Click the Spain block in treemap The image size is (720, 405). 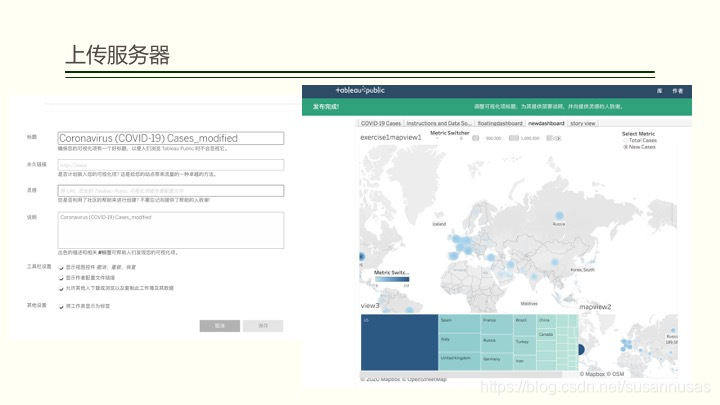[x=460, y=323]
